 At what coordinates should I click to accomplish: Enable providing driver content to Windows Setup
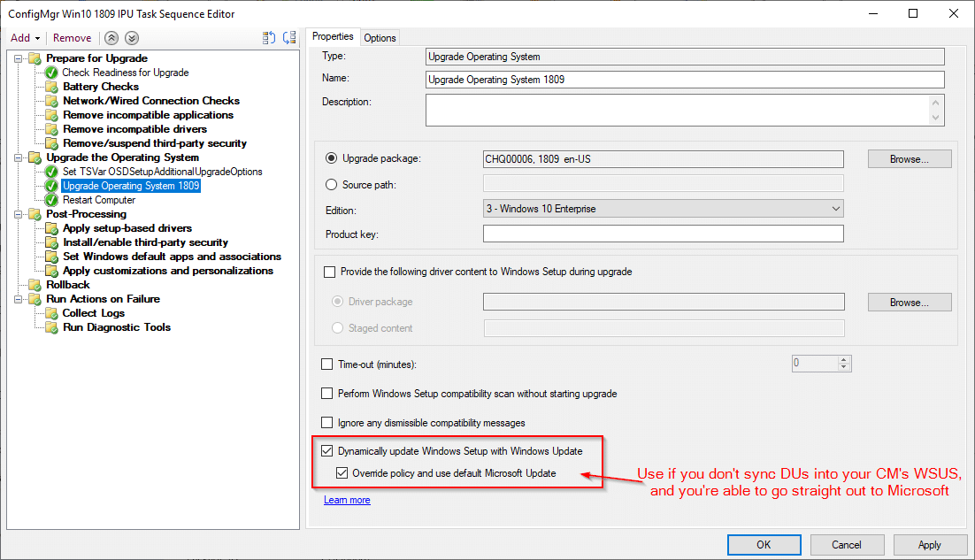[x=329, y=272]
